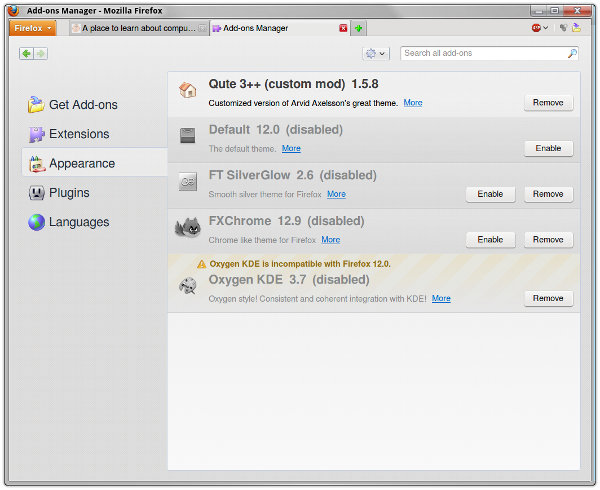The height and width of the screenshot is (490, 600).
Task: Click the green back arrow button
Action: pyautogui.click(x=26, y=54)
